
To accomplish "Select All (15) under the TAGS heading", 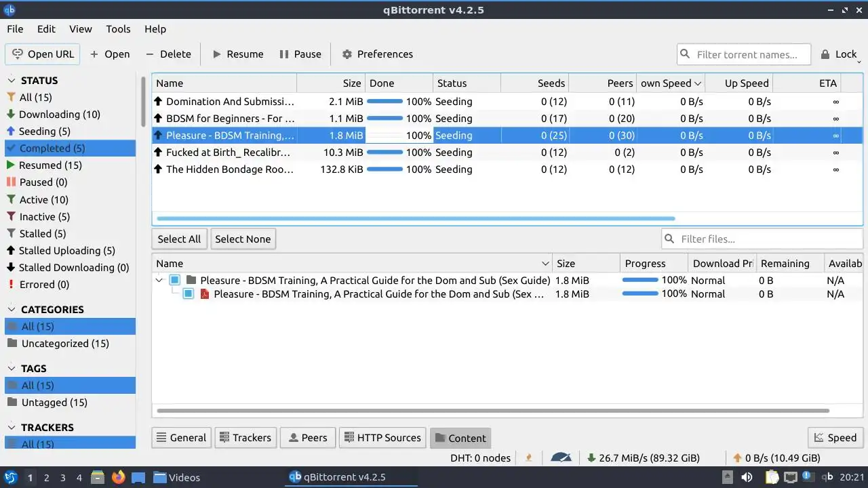I will pos(70,386).
